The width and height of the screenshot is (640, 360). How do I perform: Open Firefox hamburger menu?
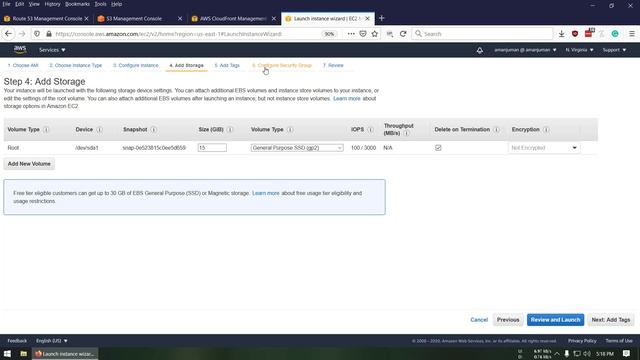coord(632,34)
